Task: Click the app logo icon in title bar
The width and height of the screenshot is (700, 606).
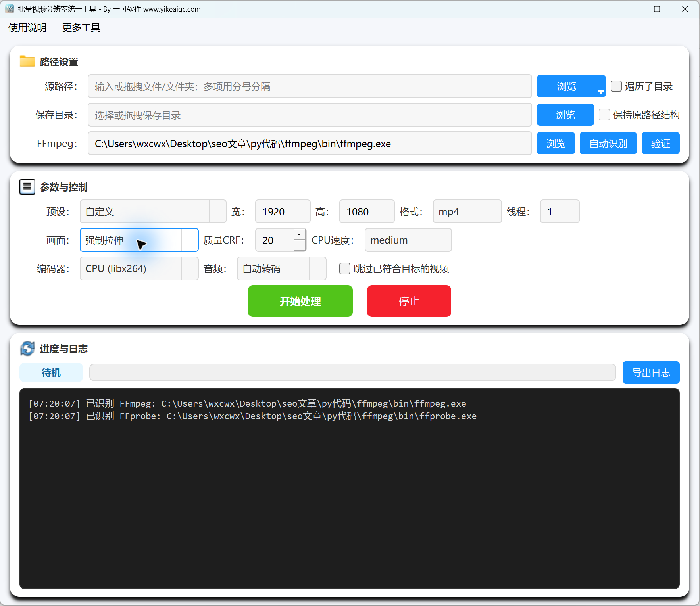Action: (x=10, y=9)
